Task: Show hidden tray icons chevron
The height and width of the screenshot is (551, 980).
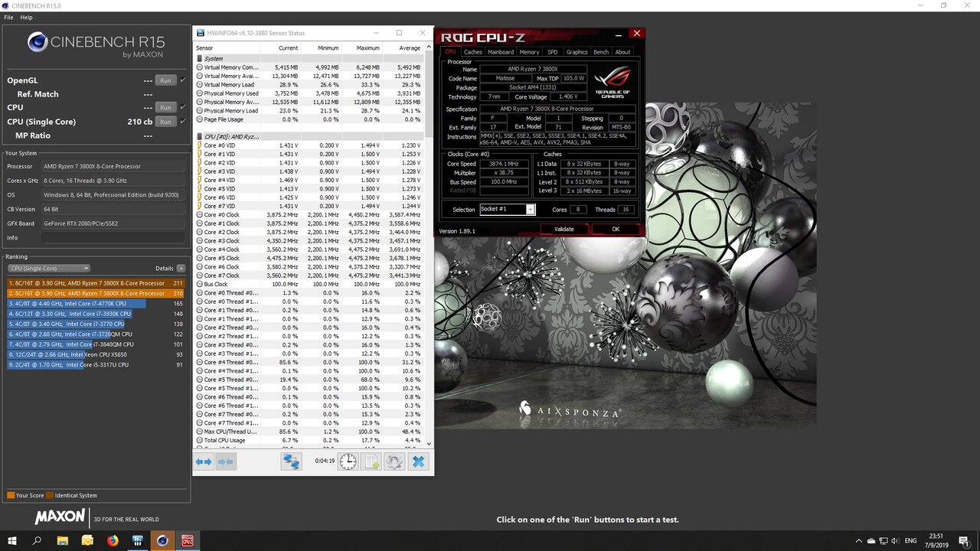Action: (859, 540)
